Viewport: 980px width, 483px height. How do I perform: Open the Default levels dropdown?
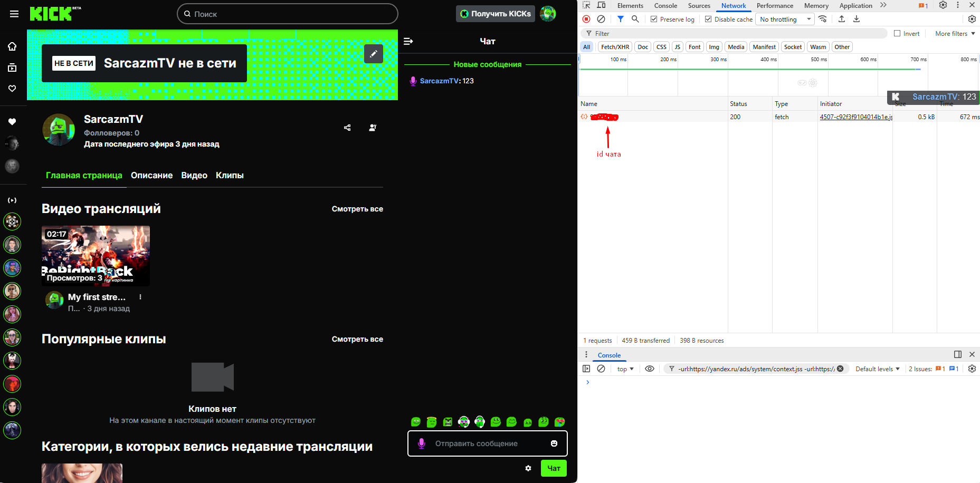coord(877,369)
